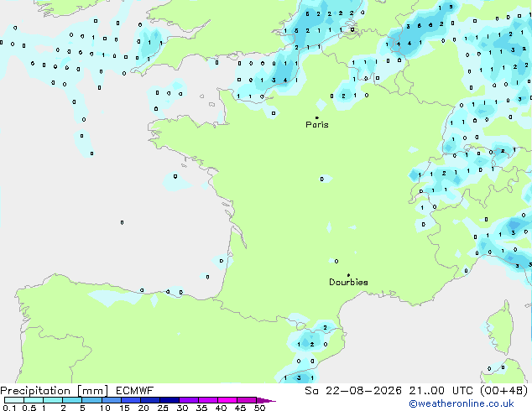This screenshot has width=532, height=411.
Task: Pick the legend arrow tip above 50
Action: coord(266,400)
